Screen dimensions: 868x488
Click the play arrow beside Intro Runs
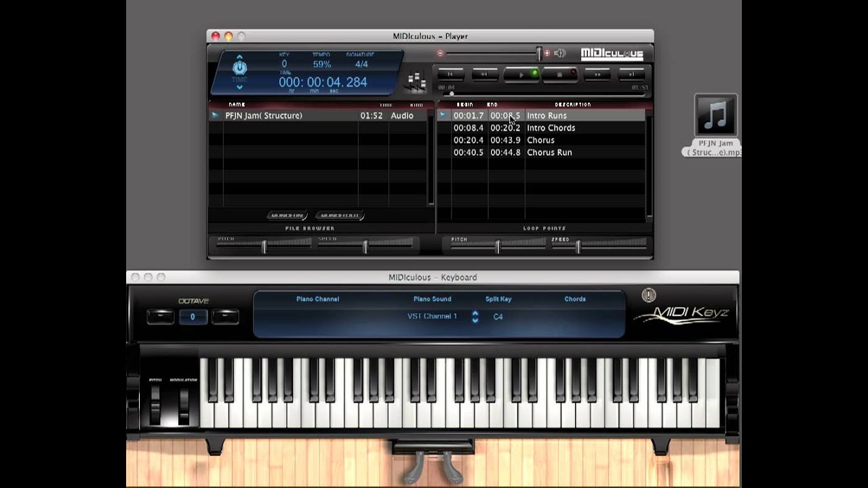[443, 116]
